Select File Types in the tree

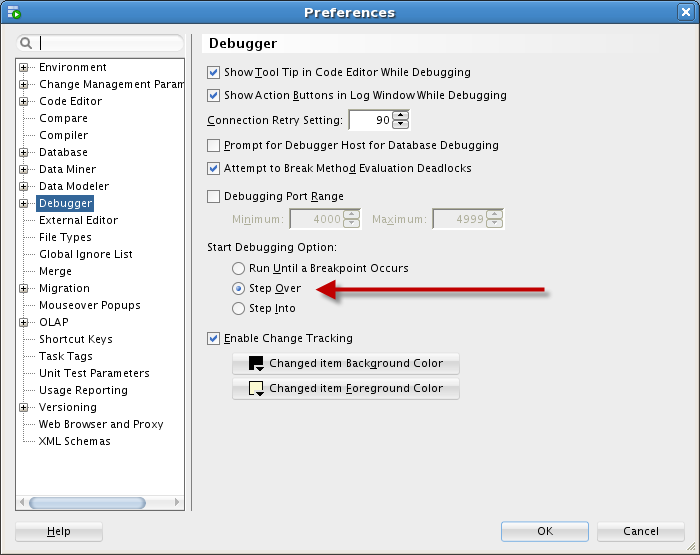tap(65, 237)
